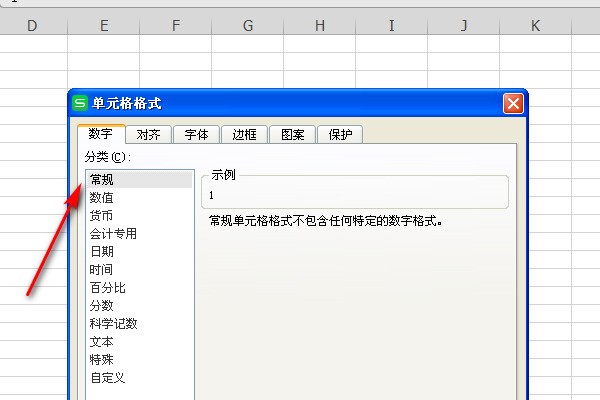Select column G header
This screenshot has width=600, height=400.
point(248,26)
